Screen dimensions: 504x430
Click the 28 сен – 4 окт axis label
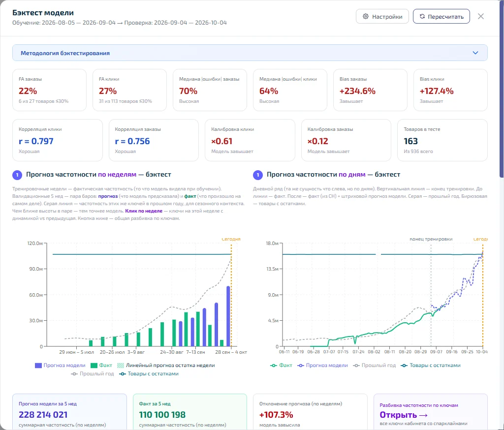pos(231,352)
